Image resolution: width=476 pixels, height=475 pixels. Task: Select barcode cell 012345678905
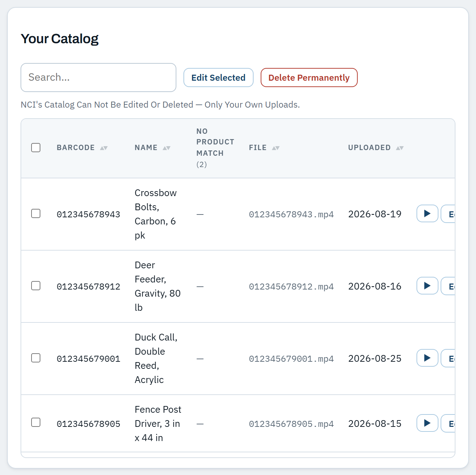pos(89,424)
